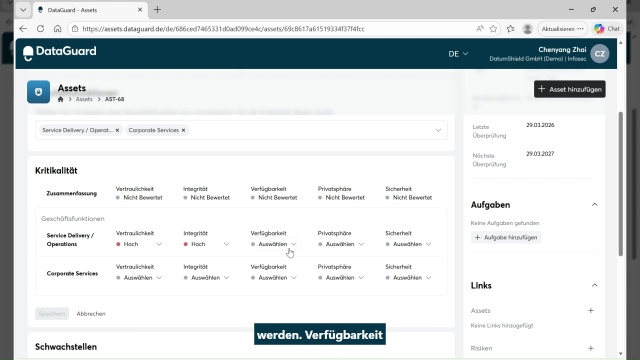Click the browser address bar URL

(223, 29)
